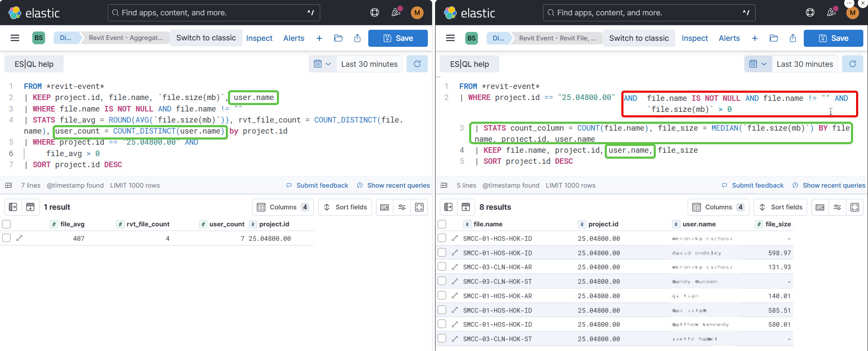Enter fullscreen in the right results table

[855, 207]
